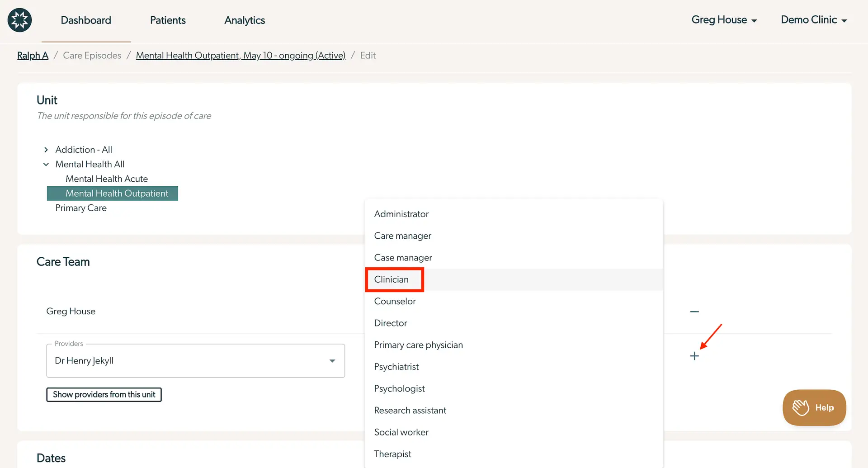This screenshot has height=468, width=868.
Task: Click the Providers field showing Dr Henry Jekyll
Action: point(181,361)
